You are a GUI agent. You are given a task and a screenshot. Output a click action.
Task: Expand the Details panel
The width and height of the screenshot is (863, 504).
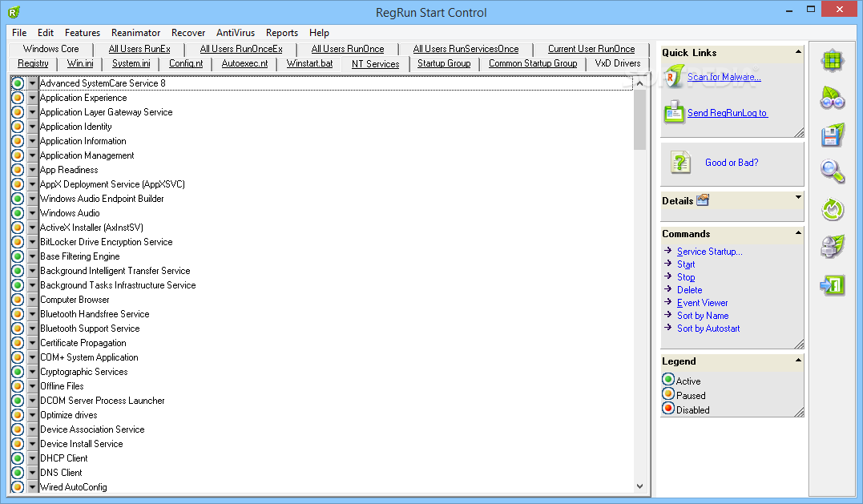(798, 197)
